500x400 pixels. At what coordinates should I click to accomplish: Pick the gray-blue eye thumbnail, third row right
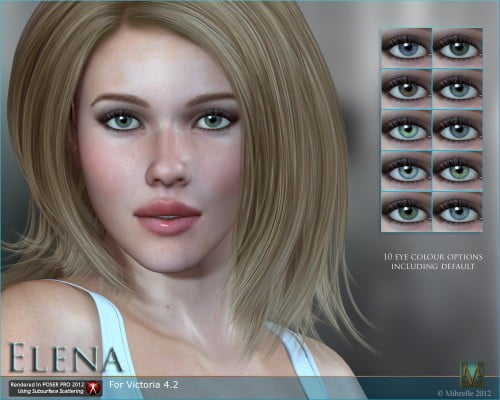pyautogui.click(x=457, y=130)
